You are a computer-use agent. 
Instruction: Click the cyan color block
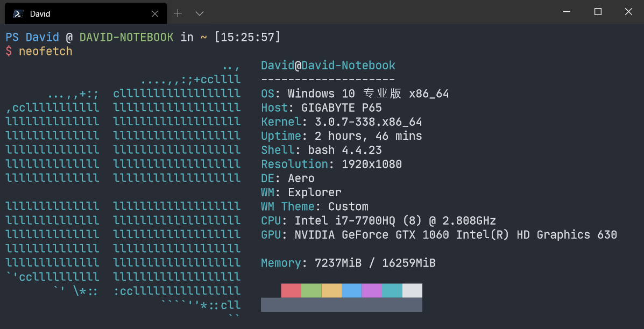(392, 290)
